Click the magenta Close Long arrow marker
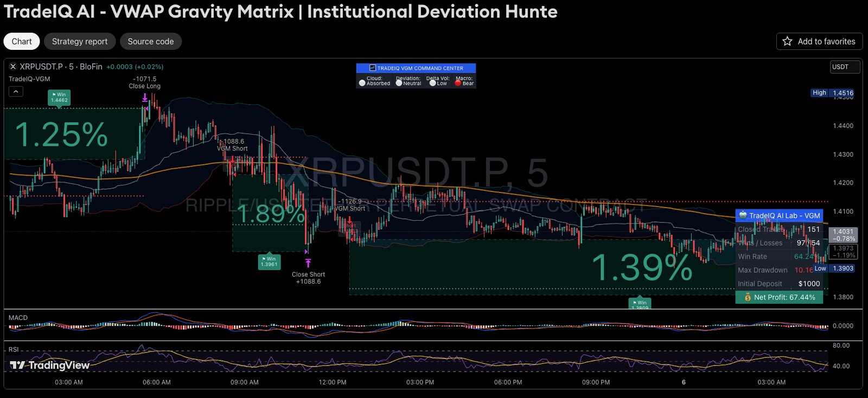 pos(145,98)
